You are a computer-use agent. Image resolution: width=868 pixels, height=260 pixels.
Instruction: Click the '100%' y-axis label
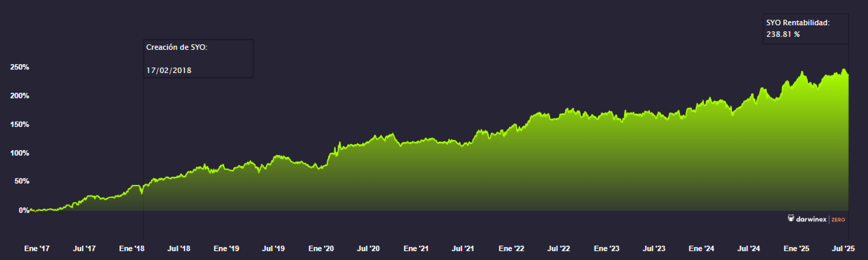(x=19, y=154)
